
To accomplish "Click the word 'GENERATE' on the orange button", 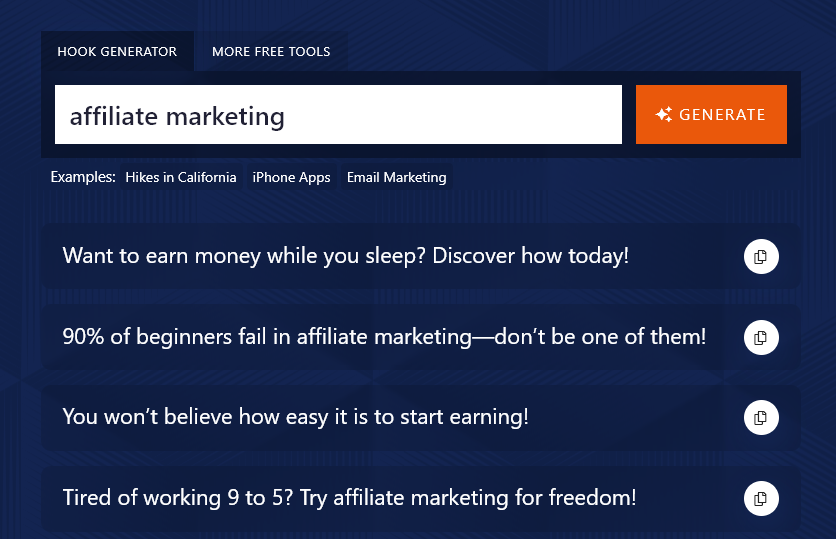I will (x=722, y=115).
